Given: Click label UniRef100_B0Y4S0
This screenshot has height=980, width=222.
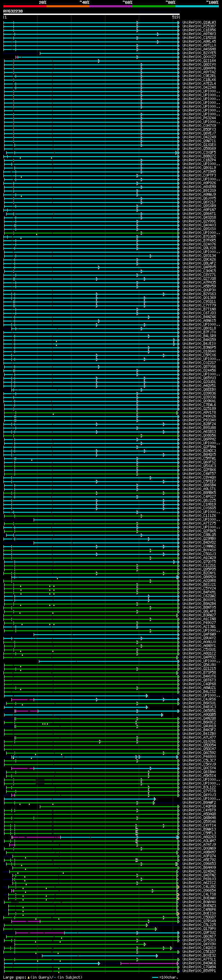Looking at the screenshot, I should [x=199, y=550].
